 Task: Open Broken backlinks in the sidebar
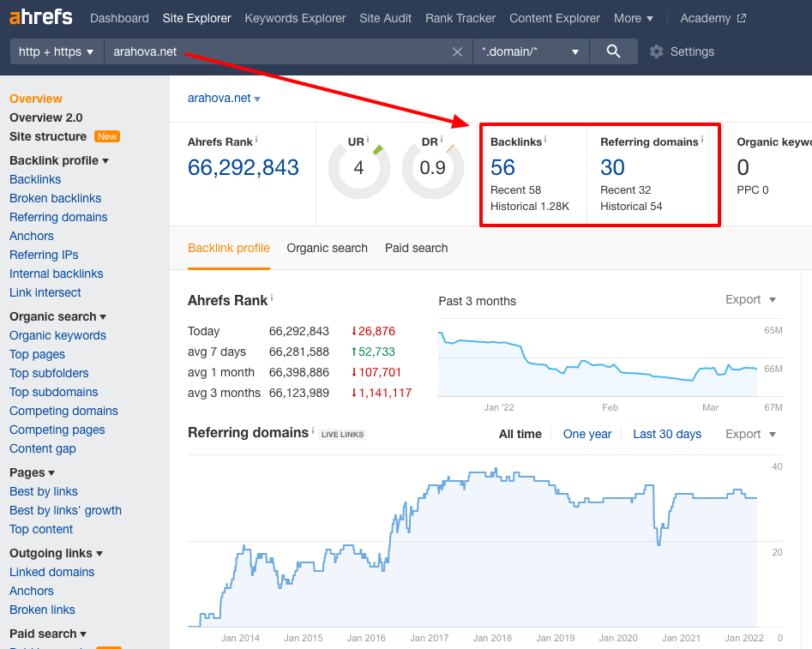click(56, 198)
